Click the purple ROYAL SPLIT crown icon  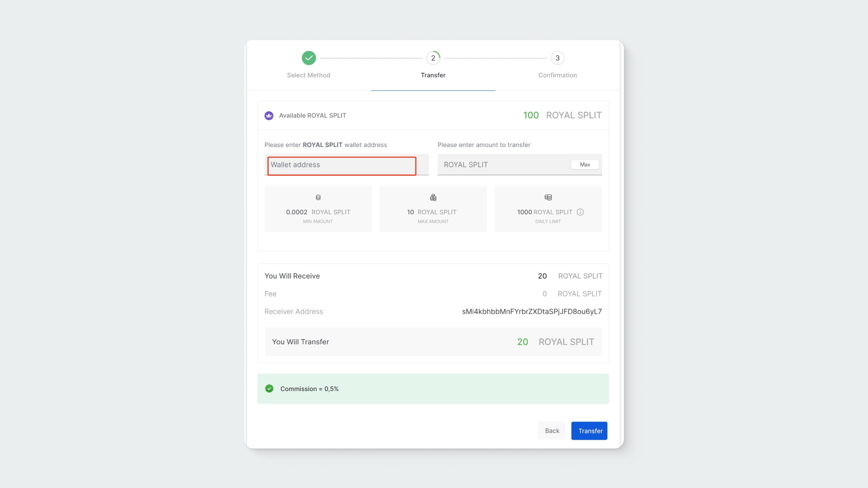click(269, 116)
